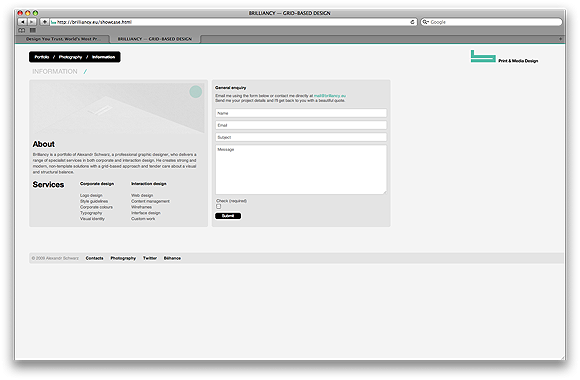The width and height of the screenshot is (580, 380).
Task: Click the INFORMATION page heading
Action: [55, 71]
